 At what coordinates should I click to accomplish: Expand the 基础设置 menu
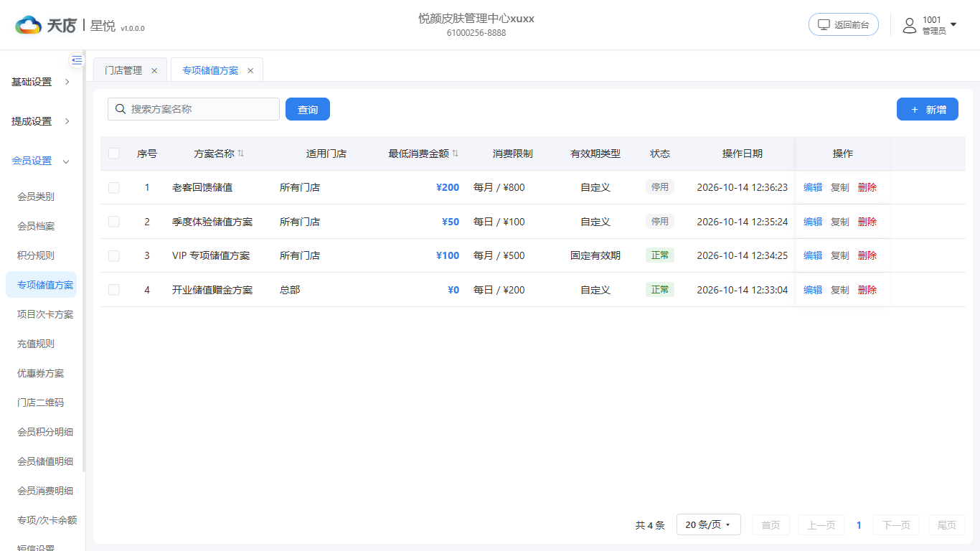coord(42,82)
